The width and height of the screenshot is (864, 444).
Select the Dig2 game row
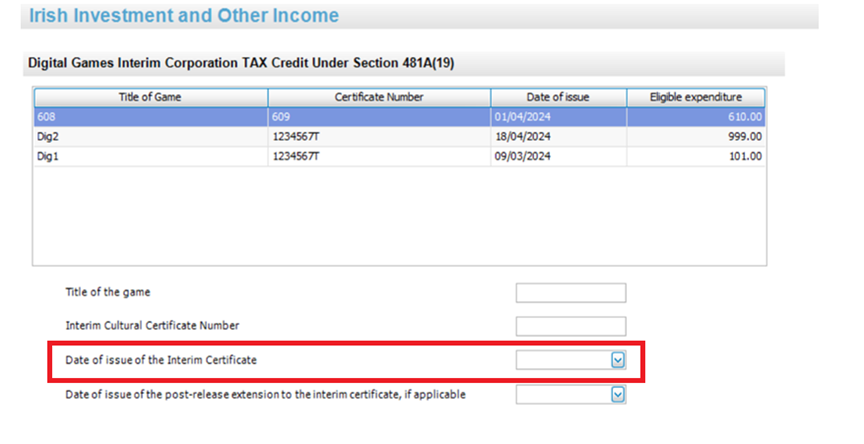tap(399, 137)
